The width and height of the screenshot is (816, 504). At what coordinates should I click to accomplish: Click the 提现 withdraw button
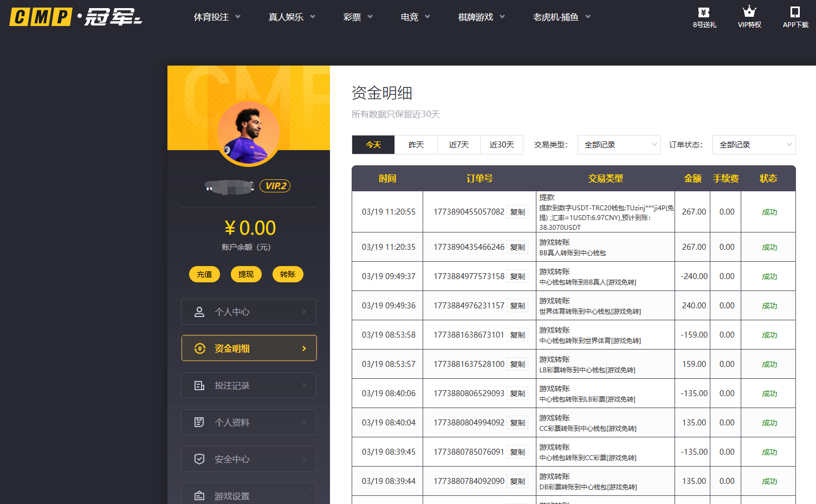(246, 274)
